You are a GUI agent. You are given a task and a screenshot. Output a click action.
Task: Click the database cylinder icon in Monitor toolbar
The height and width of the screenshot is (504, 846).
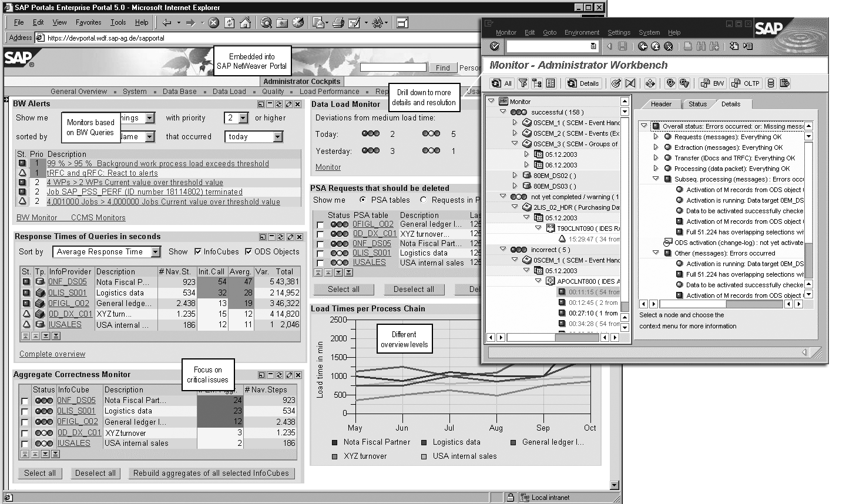(771, 83)
